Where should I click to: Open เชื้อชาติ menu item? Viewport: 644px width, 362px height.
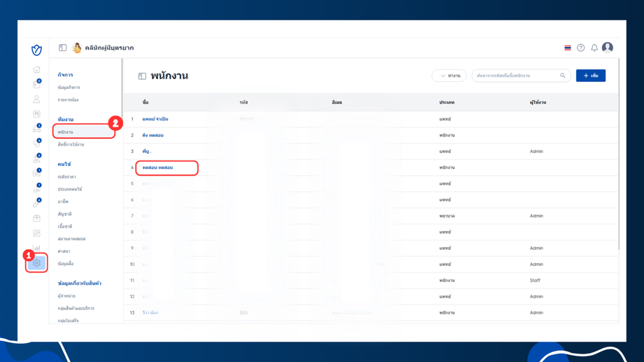click(x=65, y=226)
